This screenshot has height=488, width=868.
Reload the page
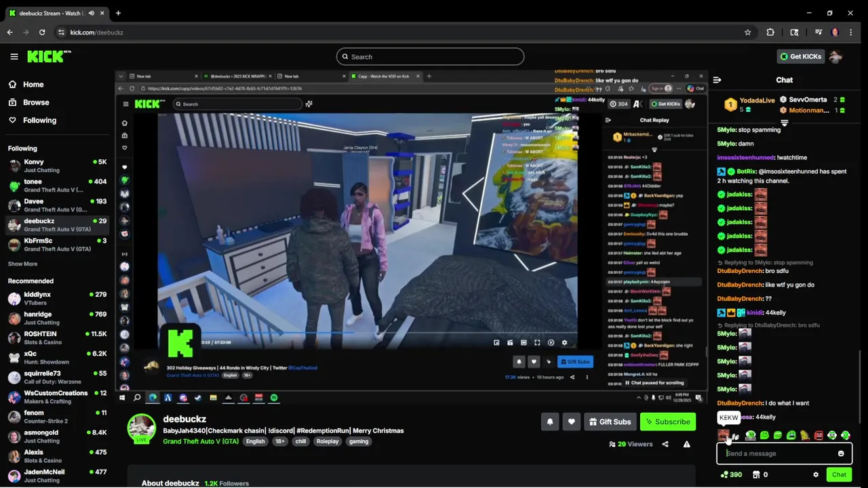pos(42,33)
